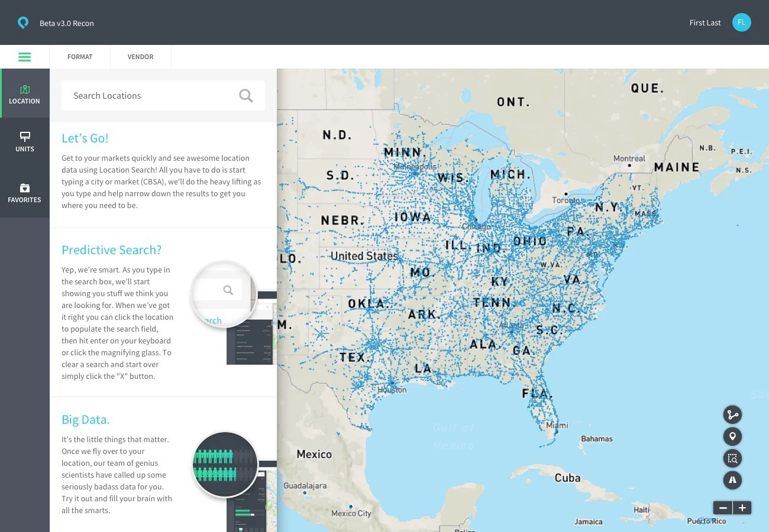Click the Recon logo in the top bar

(x=23, y=22)
